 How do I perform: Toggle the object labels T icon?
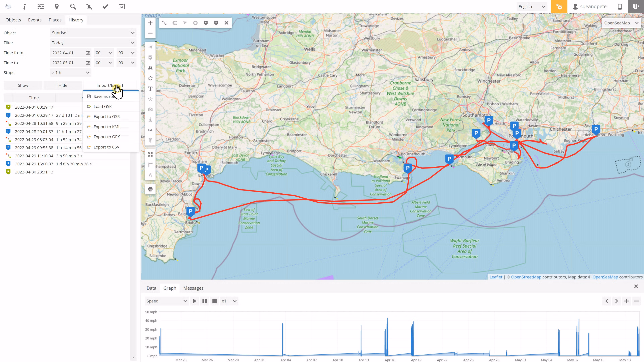(150, 89)
